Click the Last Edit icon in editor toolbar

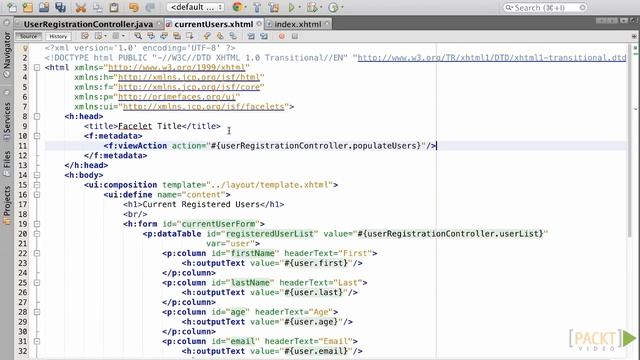pos(85,36)
